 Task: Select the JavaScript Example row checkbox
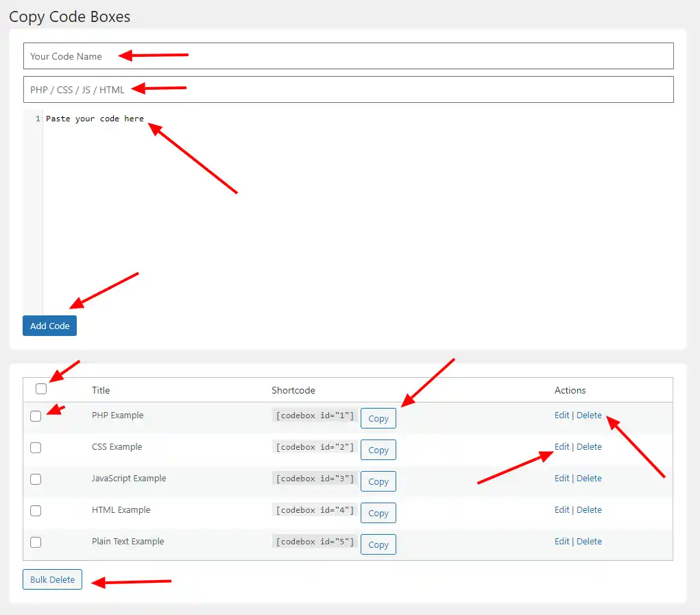point(36,479)
